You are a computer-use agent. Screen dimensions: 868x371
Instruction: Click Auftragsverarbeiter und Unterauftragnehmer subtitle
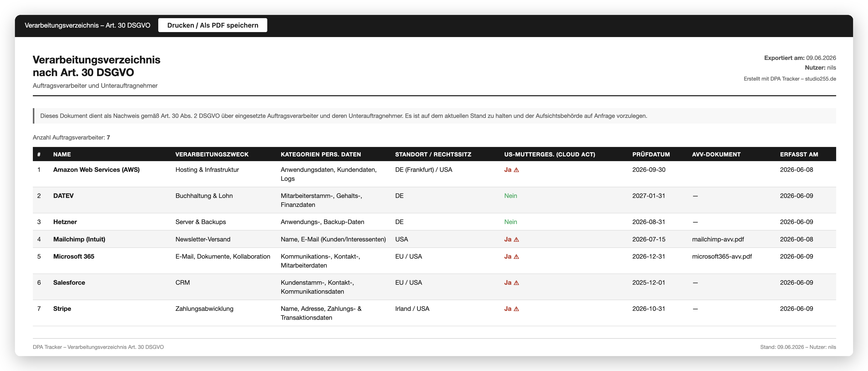point(95,86)
